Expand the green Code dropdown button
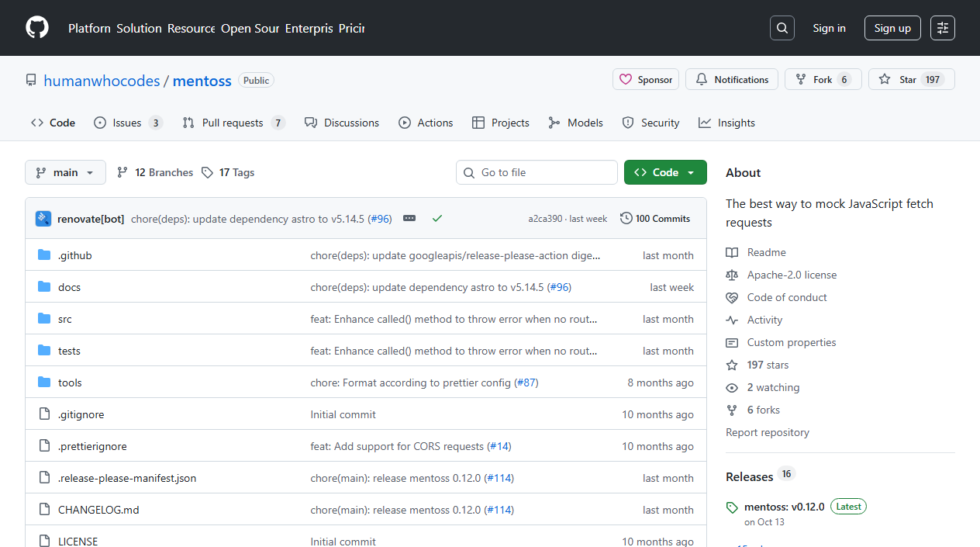This screenshot has height=547, width=980. pos(665,172)
